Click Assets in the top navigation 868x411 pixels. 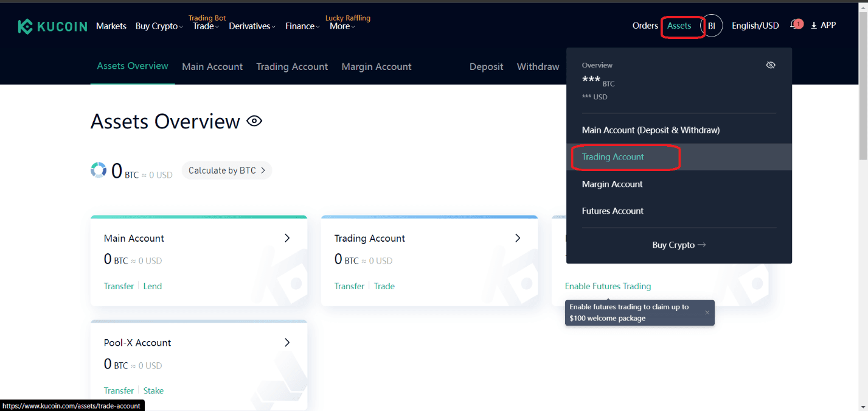(x=679, y=26)
